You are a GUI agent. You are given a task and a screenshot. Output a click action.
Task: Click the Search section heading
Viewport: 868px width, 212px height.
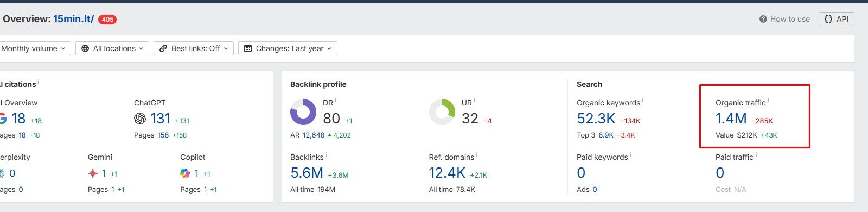pyautogui.click(x=589, y=84)
